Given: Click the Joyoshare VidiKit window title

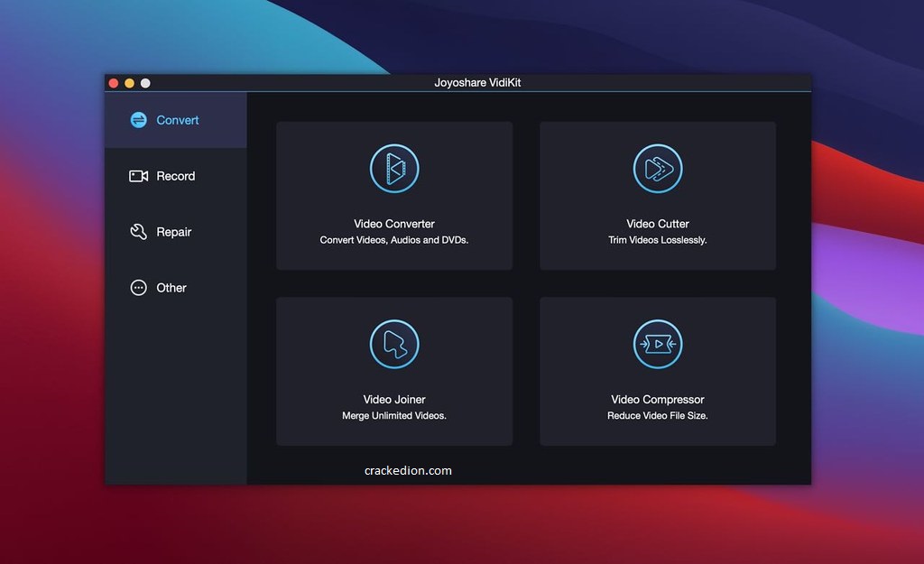Looking at the screenshot, I should (477, 82).
